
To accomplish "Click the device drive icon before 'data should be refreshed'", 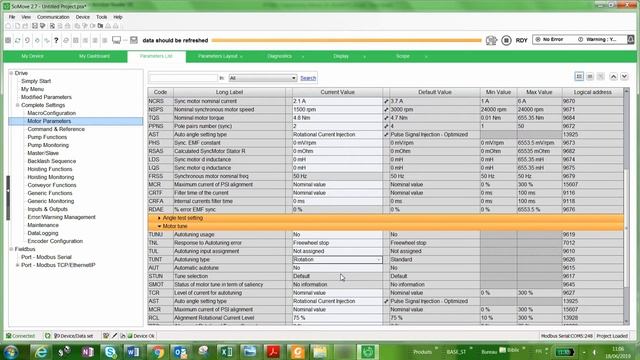I will tap(133, 40).
